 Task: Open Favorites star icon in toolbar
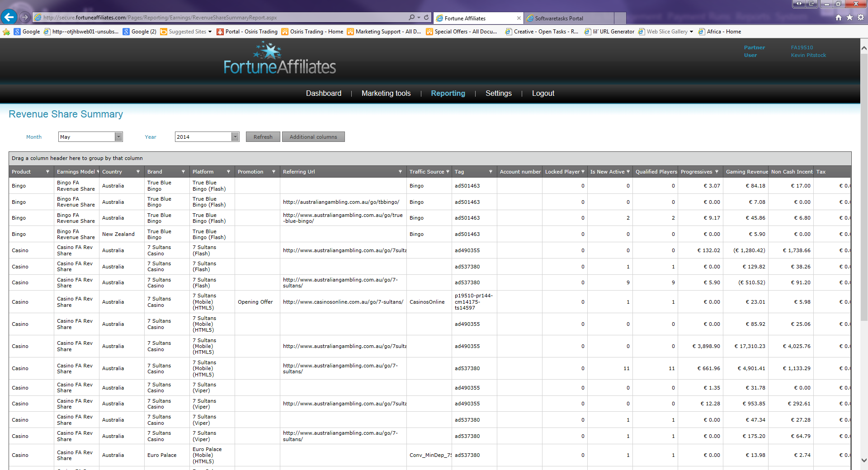849,18
